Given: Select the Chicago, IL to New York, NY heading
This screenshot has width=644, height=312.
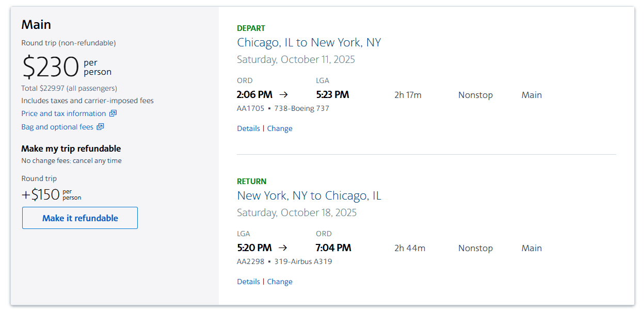Looking at the screenshot, I should point(309,42).
